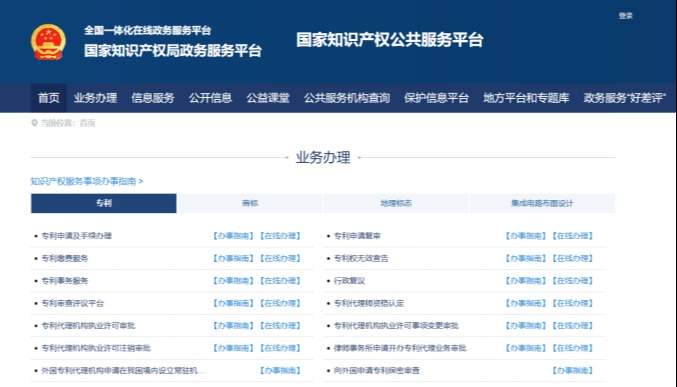677x387 pixels.
Task: Select 公共服务机构查询 in the navigation bar
Action: 347,98
